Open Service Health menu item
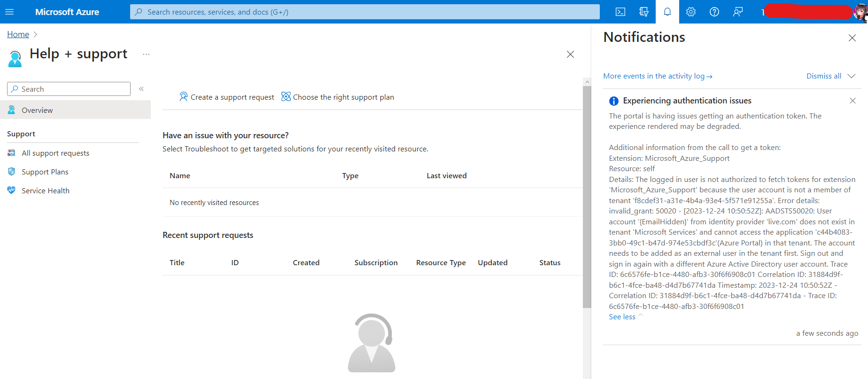This screenshot has height=379, width=868. coord(46,191)
